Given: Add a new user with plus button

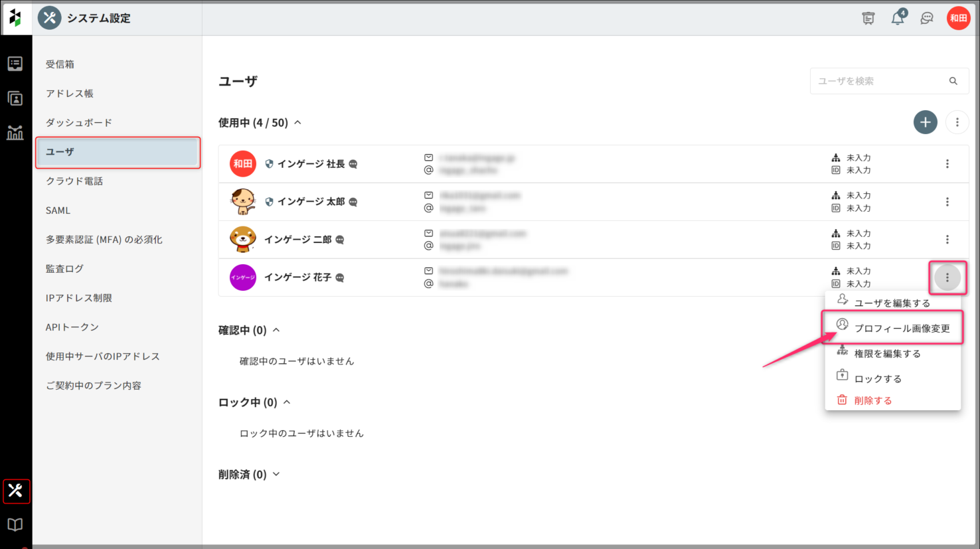Looking at the screenshot, I should pyautogui.click(x=925, y=122).
